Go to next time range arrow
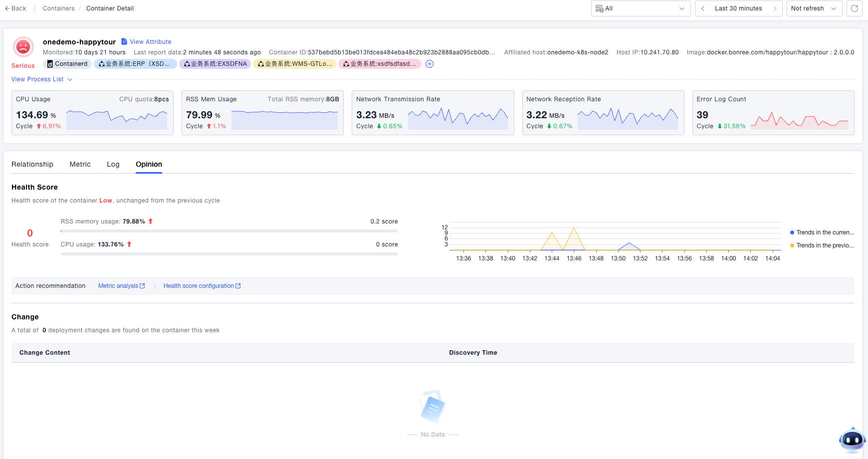 pos(775,8)
